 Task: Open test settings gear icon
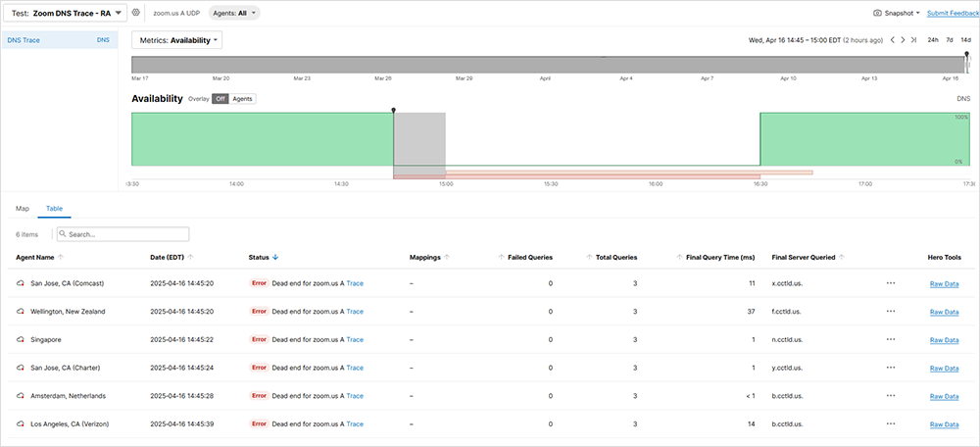(x=136, y=13)
